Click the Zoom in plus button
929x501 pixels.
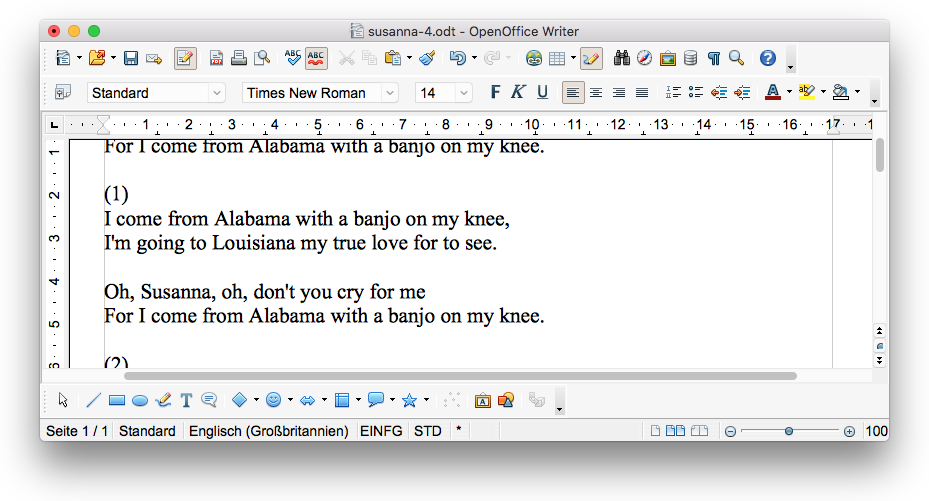[x=849, y=432]
